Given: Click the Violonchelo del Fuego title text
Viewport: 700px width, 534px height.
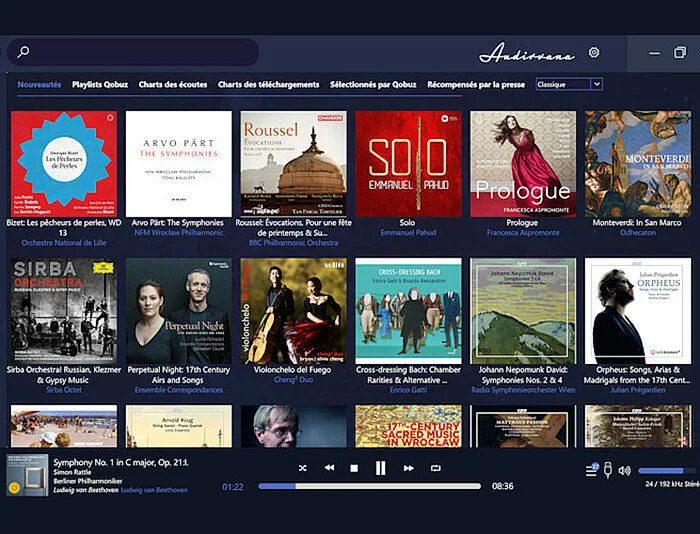Looking at the screenshot, I should tap(292, 369).
